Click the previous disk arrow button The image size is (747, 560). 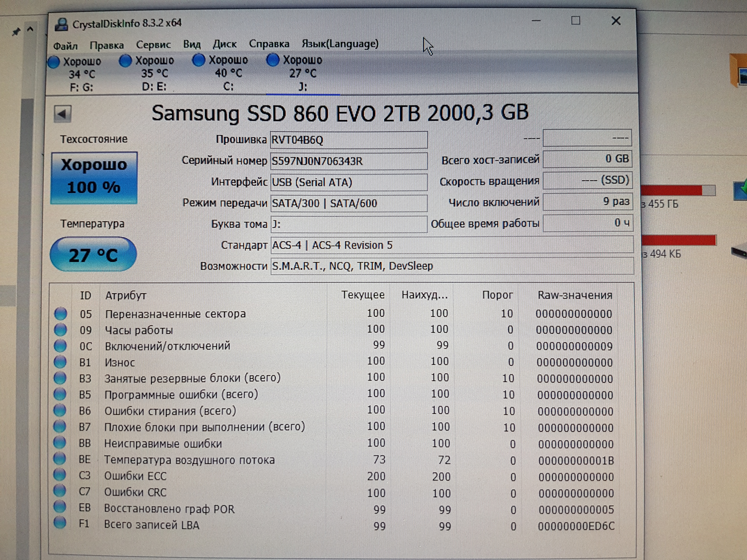coord(62,114)
